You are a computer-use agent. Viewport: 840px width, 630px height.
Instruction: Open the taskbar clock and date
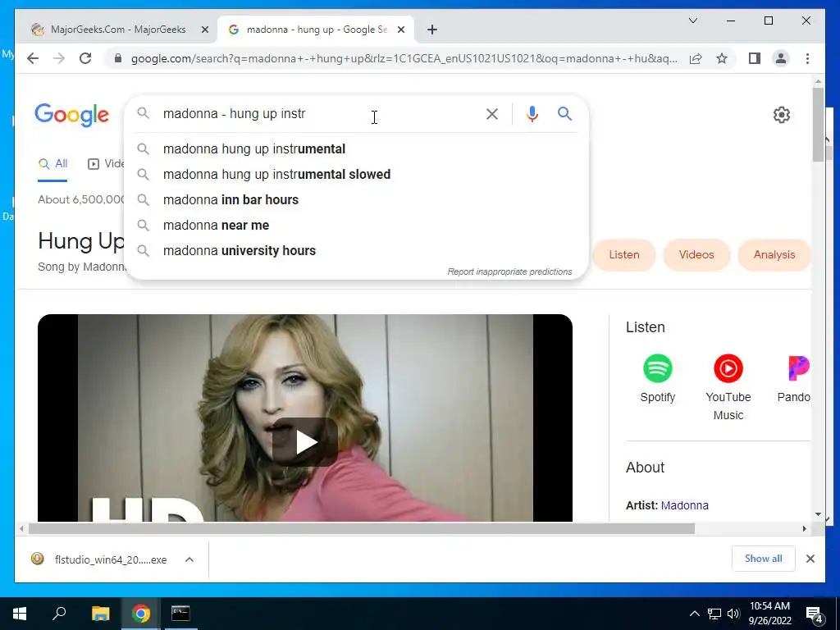click(x=769, y=614)
